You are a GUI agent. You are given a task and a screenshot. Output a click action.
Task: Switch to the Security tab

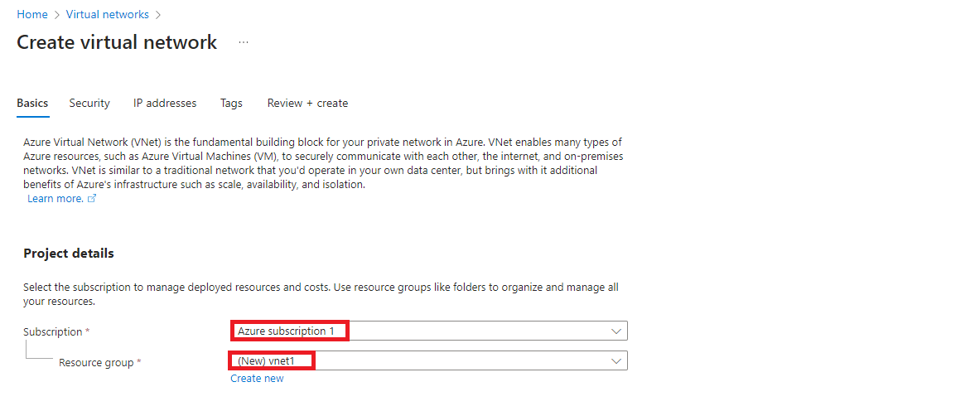[89, 104]
